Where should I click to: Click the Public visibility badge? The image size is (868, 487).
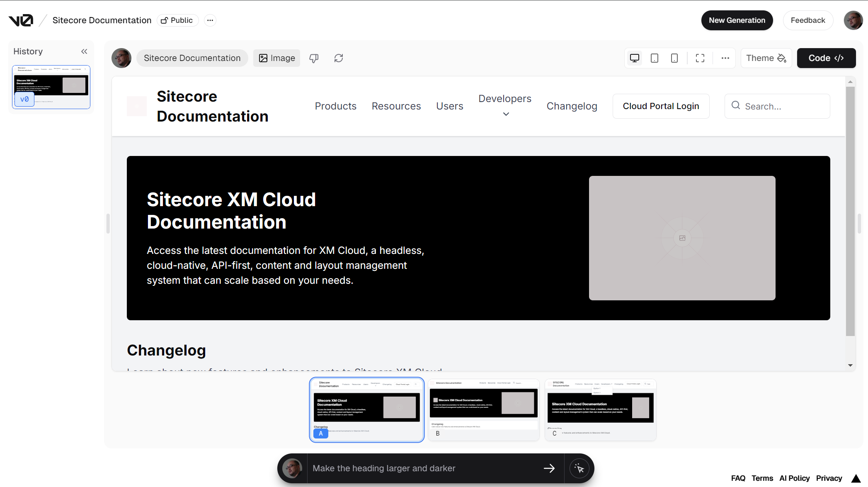click(x=177, y=20)
